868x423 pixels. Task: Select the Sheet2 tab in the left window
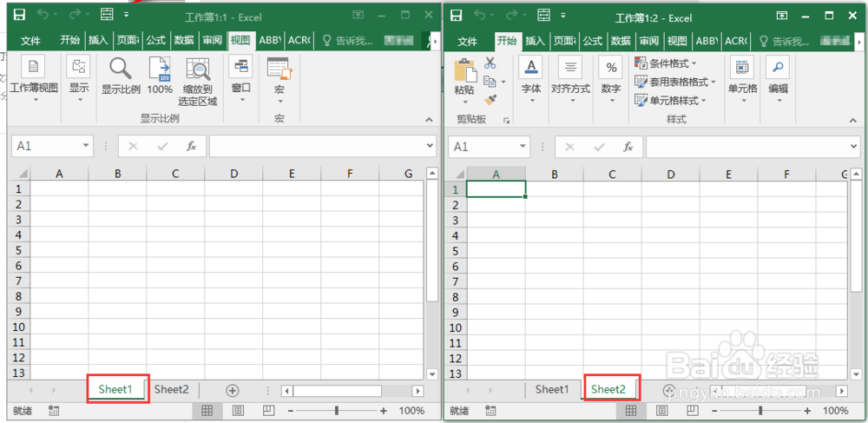172,390
